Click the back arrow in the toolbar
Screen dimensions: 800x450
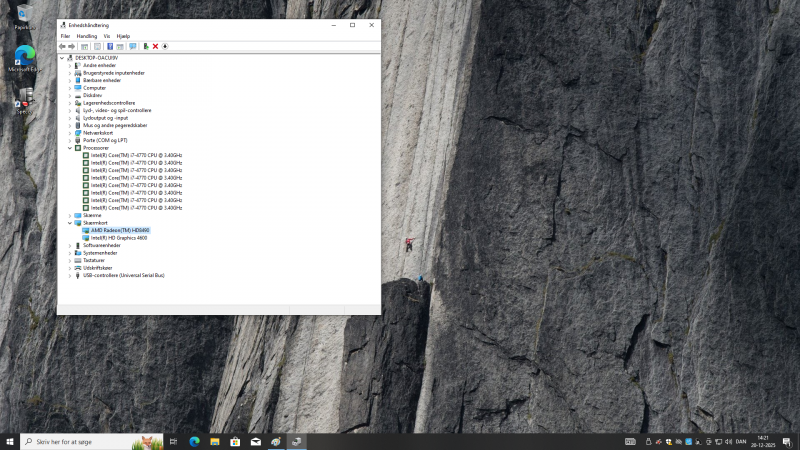63,46
